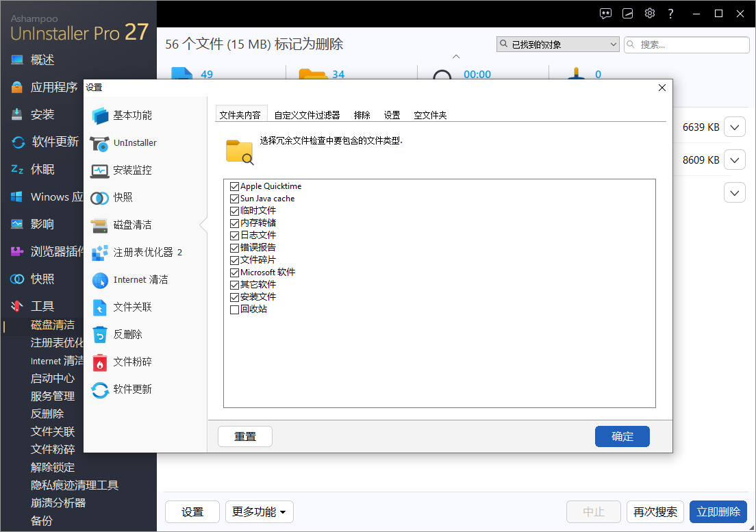Expand the 6639 KB row chevron
This screenshot has height=532, width=756.
coord(735,127)
